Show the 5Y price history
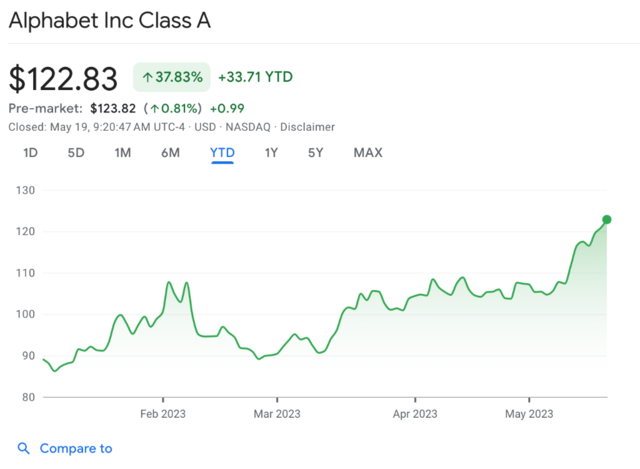The height and width of the screenshot is (469, 640). click(316, 153)
